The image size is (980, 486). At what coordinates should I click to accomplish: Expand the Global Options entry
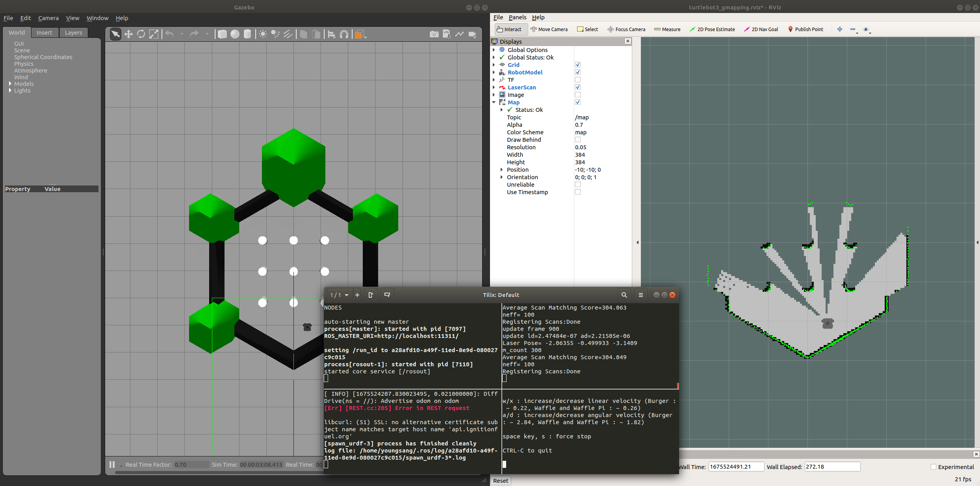[494, 50]
